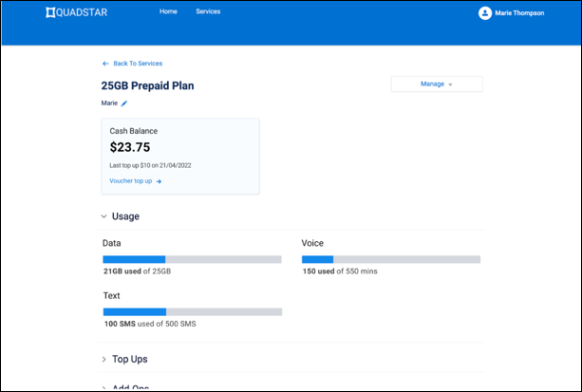Go to the Home menu
Screen dimensions: 582x392
tap(168, 11)
